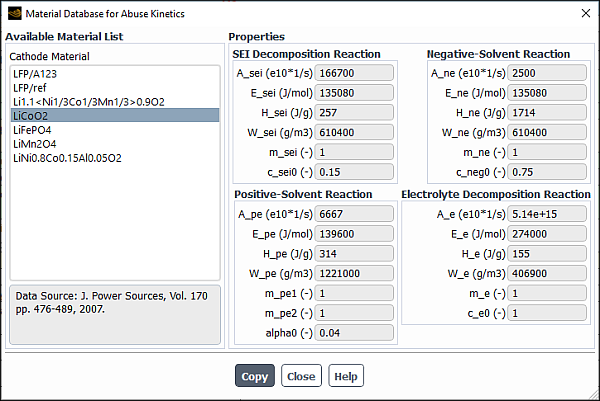This screenshot has width=600, height=401.
Task: Click the c_neg0 field showing 0.75
Action: tap(547, 172)
